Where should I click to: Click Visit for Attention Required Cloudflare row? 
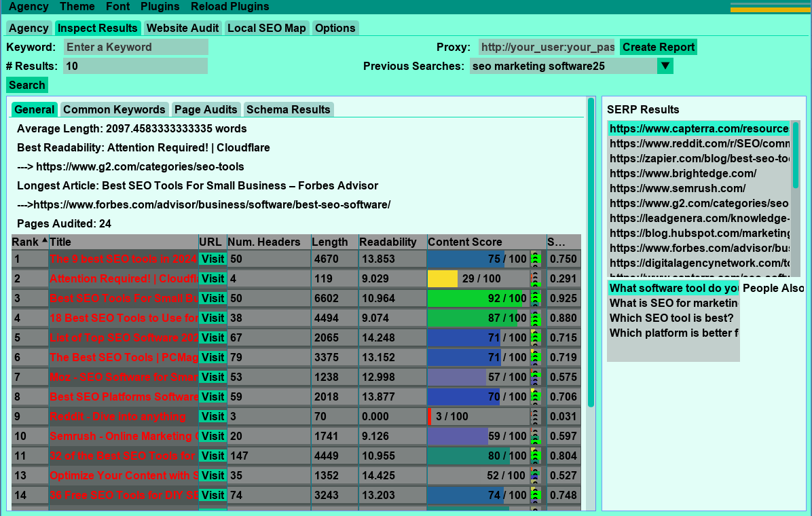[213, 279]
